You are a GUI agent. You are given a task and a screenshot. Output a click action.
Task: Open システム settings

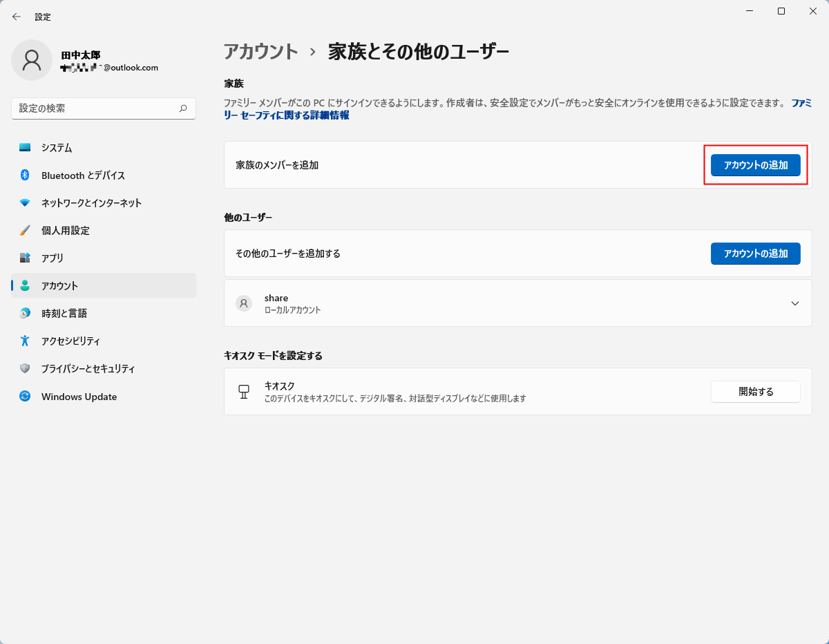(104, 147)
